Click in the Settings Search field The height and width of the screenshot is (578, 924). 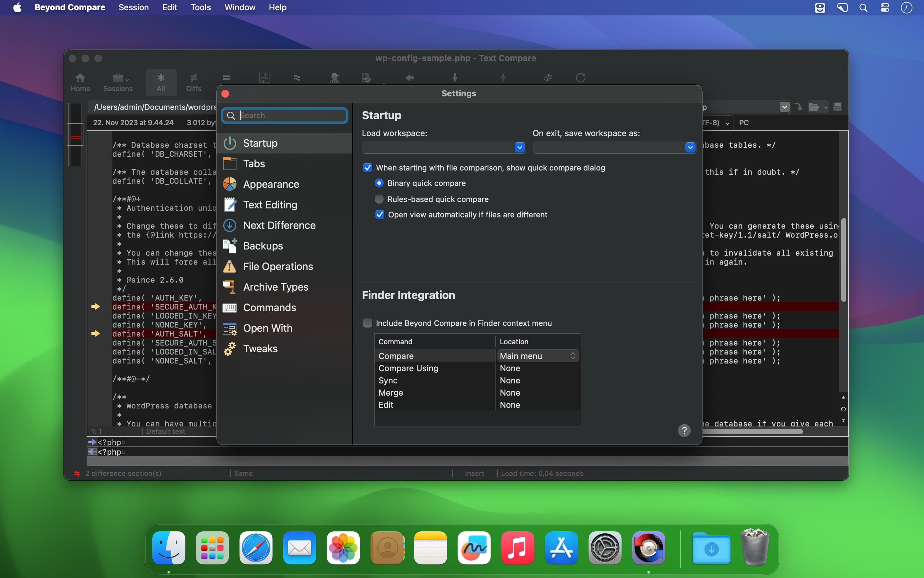point(285,116)
